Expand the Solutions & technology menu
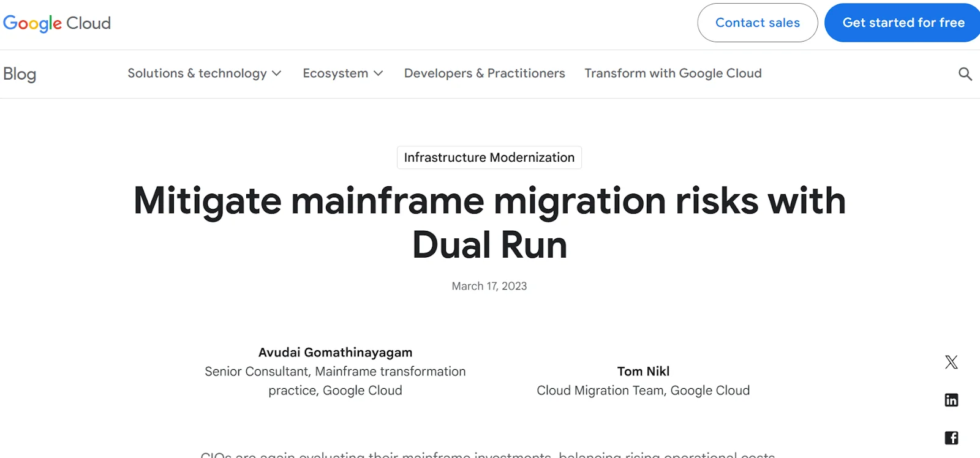Screen dimensions: 980x458 [x=205, y=73]
